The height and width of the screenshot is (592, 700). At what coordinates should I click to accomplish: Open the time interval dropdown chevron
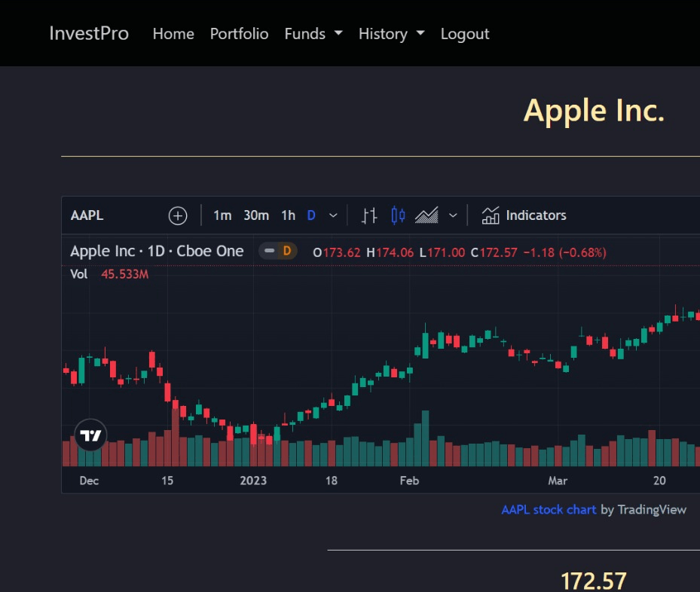coord(333,215)
